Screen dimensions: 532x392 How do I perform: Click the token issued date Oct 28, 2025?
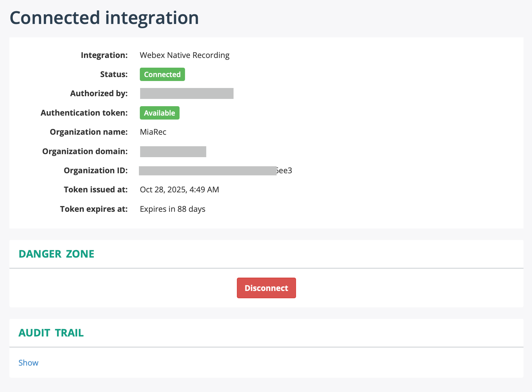point(179,189)
